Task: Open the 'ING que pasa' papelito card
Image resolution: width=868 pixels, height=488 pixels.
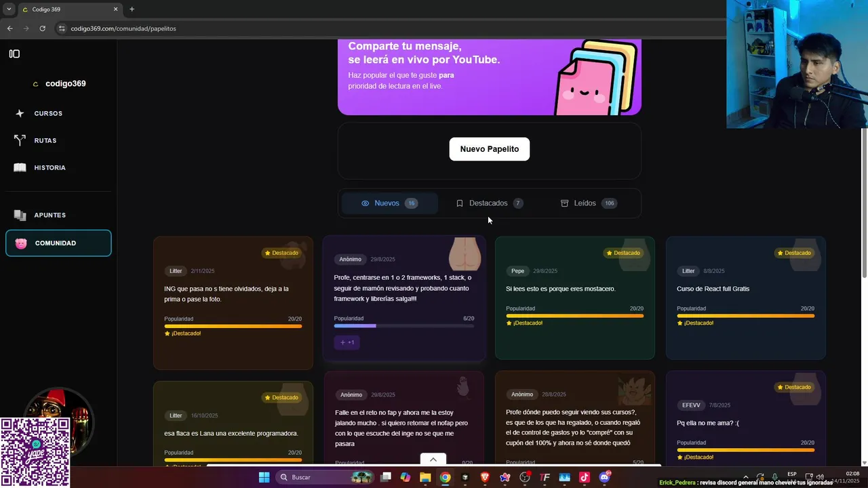Action: tap(233, 303)
